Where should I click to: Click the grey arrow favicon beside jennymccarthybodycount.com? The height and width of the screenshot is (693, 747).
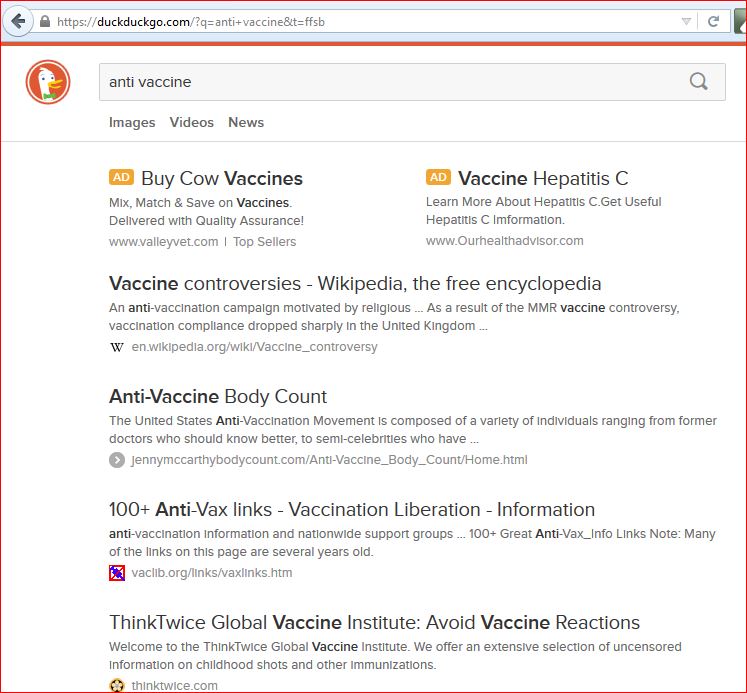(x=117, y=460)
